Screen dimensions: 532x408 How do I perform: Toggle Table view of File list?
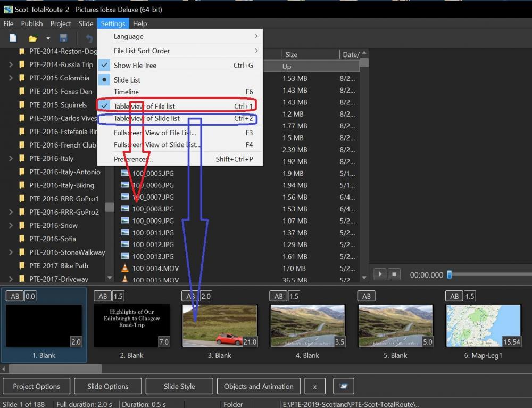(x=144, y=106)
